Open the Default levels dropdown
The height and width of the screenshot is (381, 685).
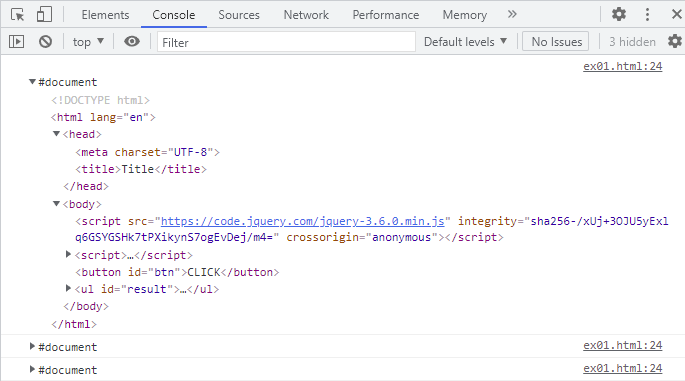(x=465, y=42)
